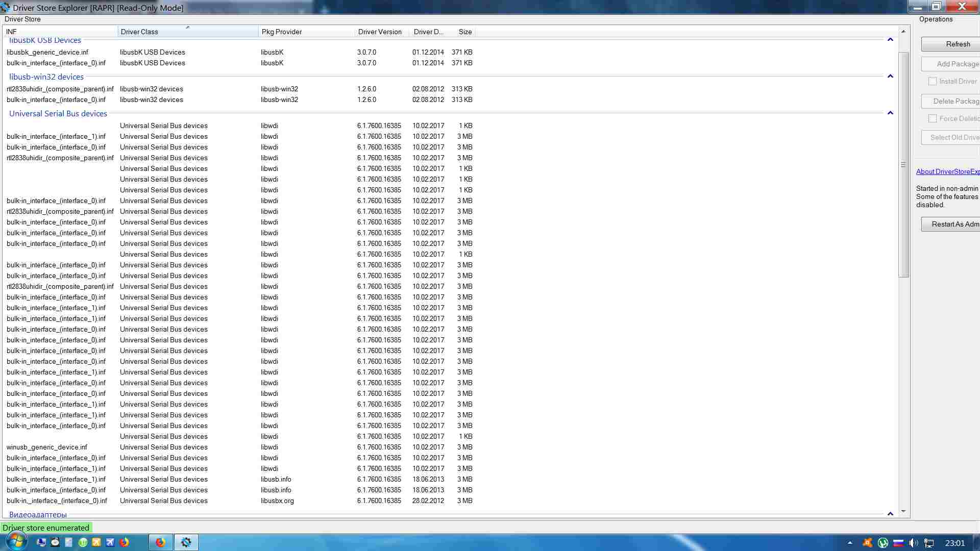980x551 pixels.
Task: Click the vertical scrollbar thumb
Action: pyautogui.click(x=903, y=164)
